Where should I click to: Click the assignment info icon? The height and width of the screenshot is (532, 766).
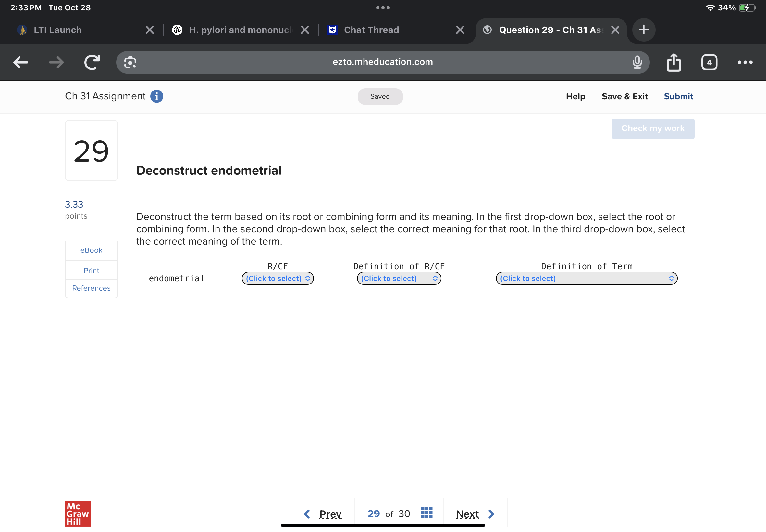157,96
